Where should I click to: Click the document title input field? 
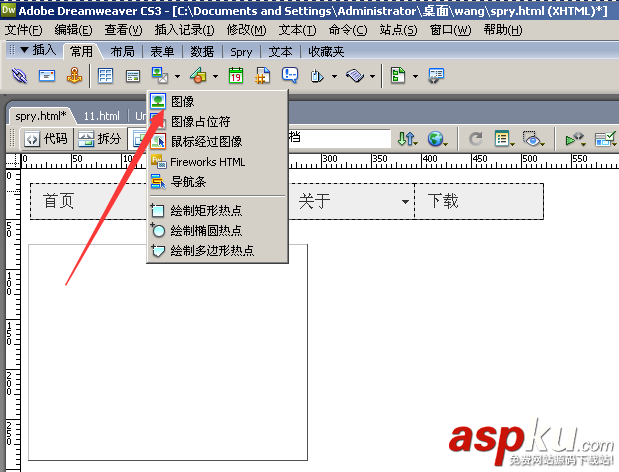340,138
